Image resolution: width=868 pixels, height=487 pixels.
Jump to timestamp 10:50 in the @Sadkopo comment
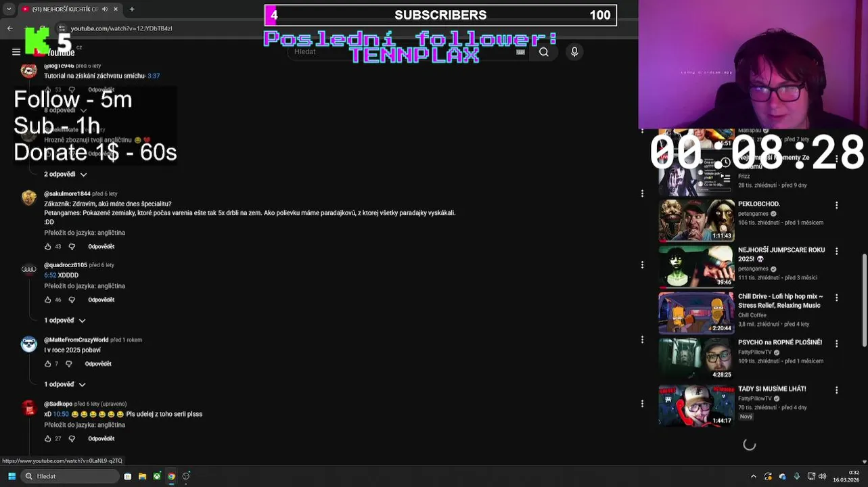point(61,414)
